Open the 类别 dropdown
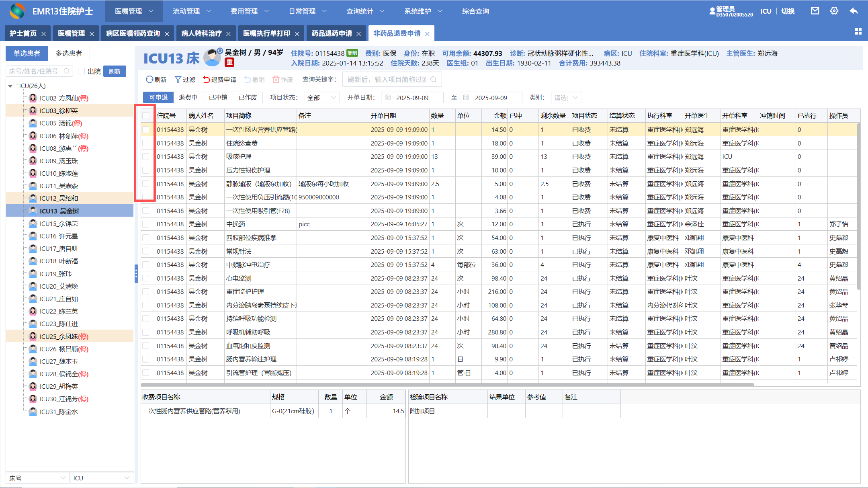Image resolution: width=868 pixels, height=488 pixels. coord(566,98)
